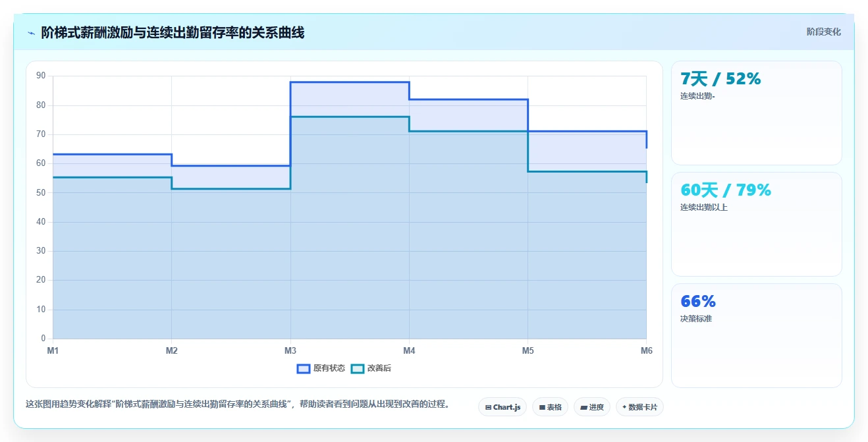
Task: Select the 数据卡片 tag chip
Action: click(x=639, y=407)
